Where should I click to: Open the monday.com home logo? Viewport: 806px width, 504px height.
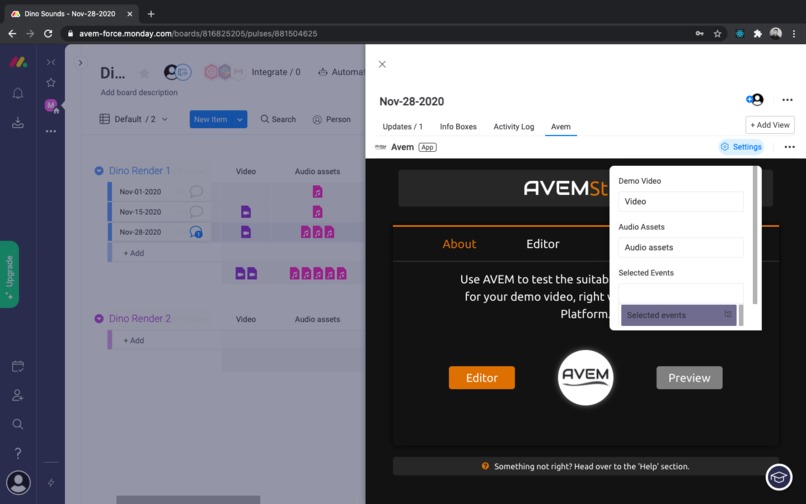19,63
